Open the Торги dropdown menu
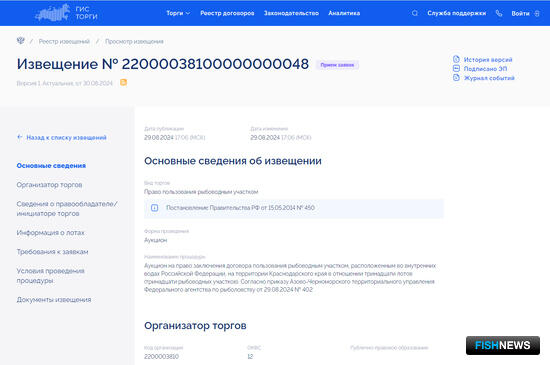Screen dimensions: 550x365 [178, 13]
